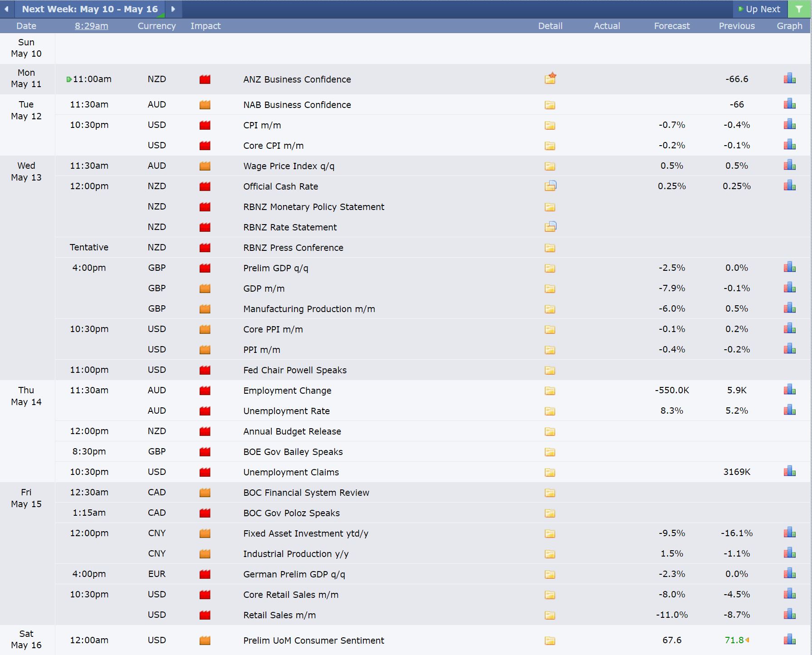Viewport: 812px width, 655px height.
Task: Click time 11:00am for ANZ Business Confidence
Action: (92, 79)
